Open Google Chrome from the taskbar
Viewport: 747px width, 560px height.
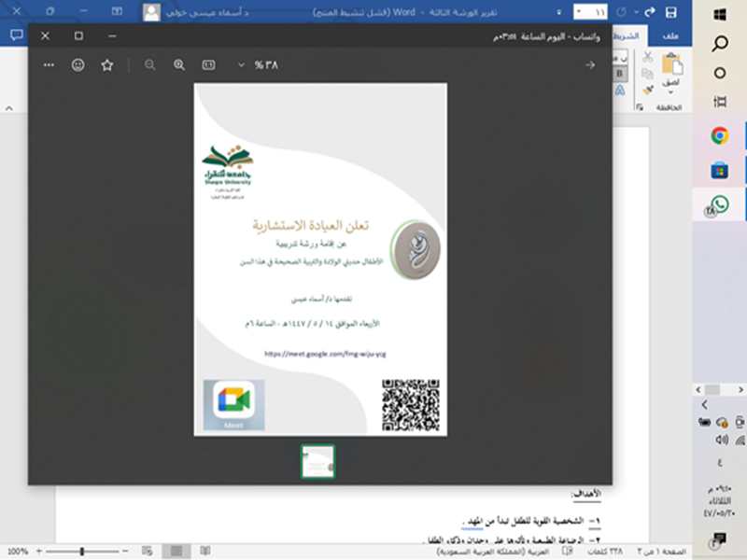click(x=719, y=136)
